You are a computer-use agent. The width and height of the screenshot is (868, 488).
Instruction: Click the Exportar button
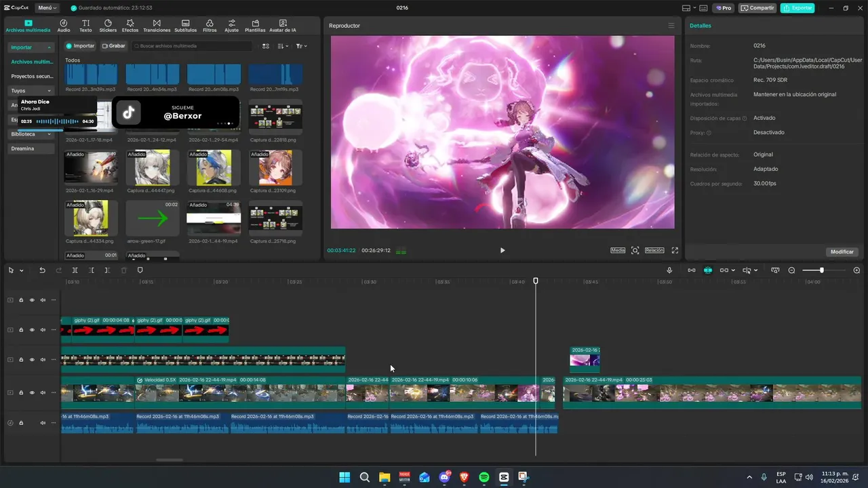pyautogui.click(x=797, y=8)
